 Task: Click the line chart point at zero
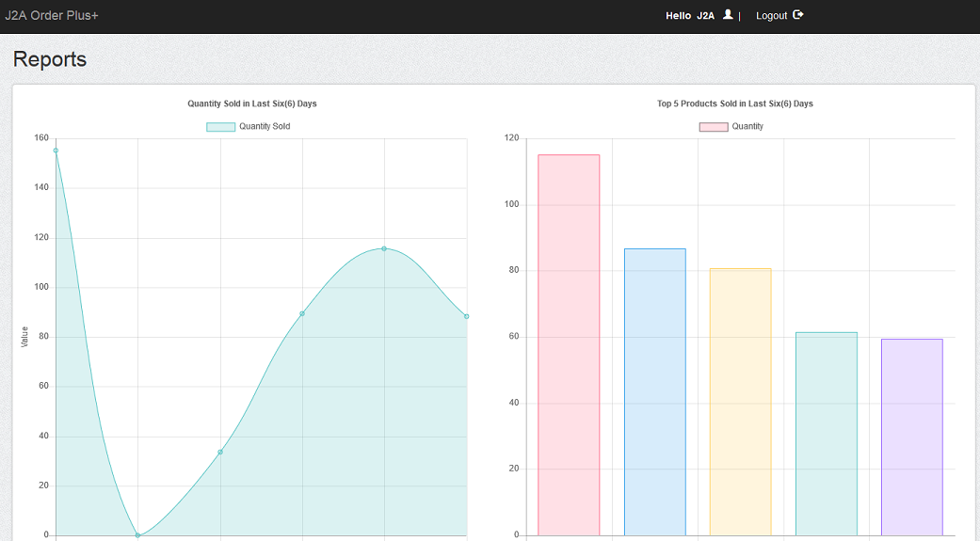(138, 535)
